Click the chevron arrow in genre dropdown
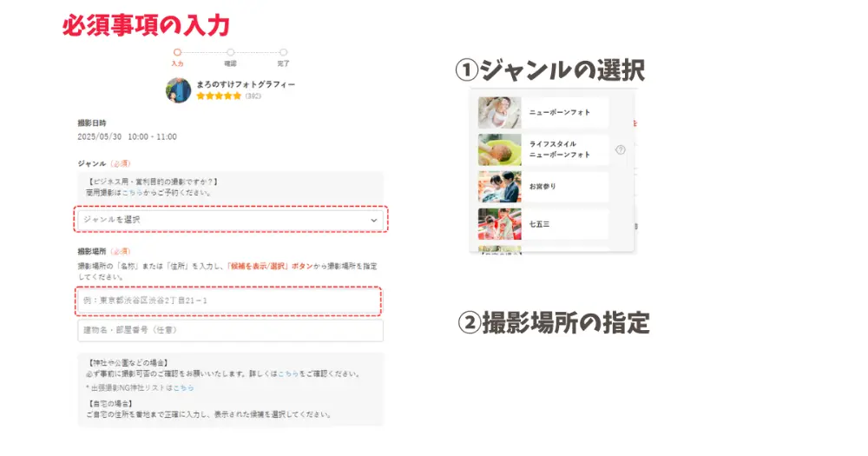This screenshot has width=868, height=456. (373, 220)
